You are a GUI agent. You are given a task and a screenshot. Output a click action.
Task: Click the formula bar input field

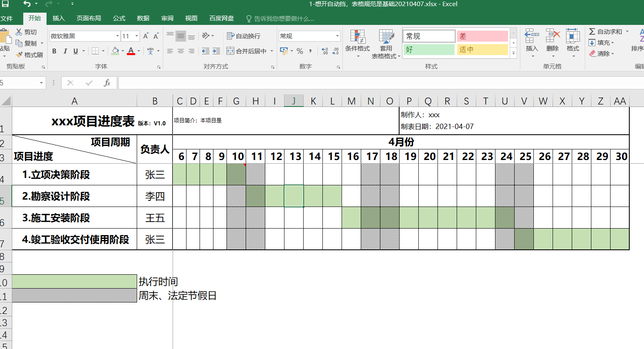381,83
